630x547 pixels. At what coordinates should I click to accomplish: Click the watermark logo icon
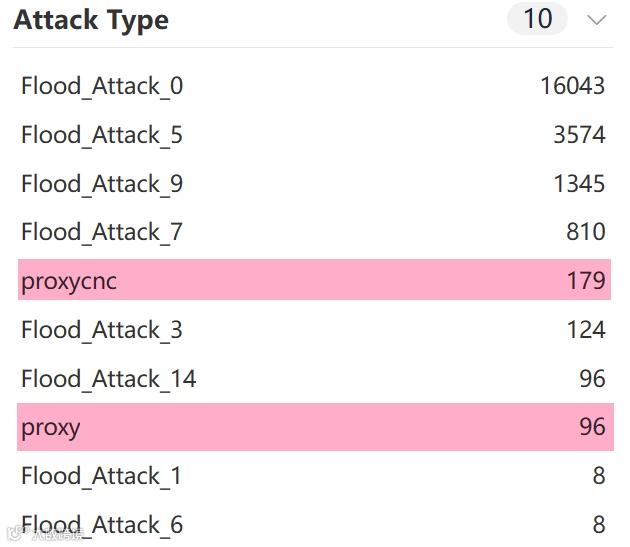click(16, 533)
